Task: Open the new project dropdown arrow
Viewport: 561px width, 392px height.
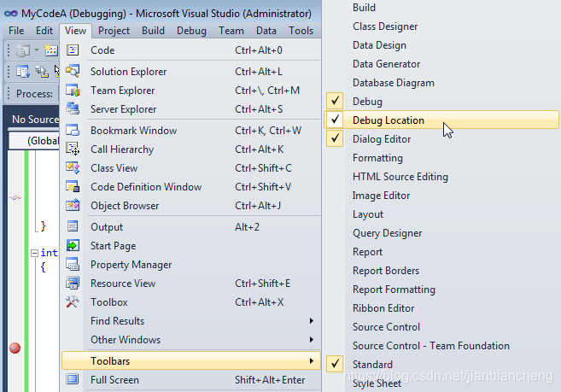Action: coord(37,50)
